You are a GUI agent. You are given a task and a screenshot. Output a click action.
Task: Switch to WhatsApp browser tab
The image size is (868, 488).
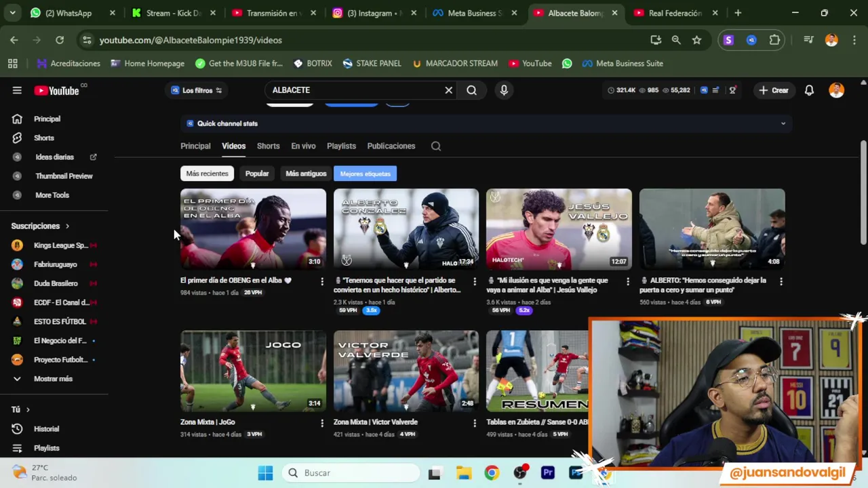73,13
